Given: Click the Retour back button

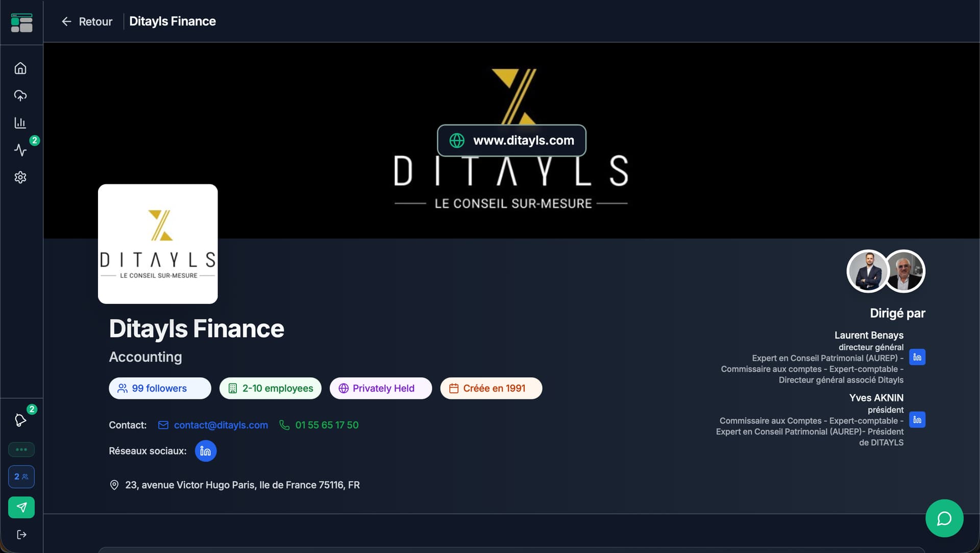Looking at the screenshot, I should coord(87,21).
